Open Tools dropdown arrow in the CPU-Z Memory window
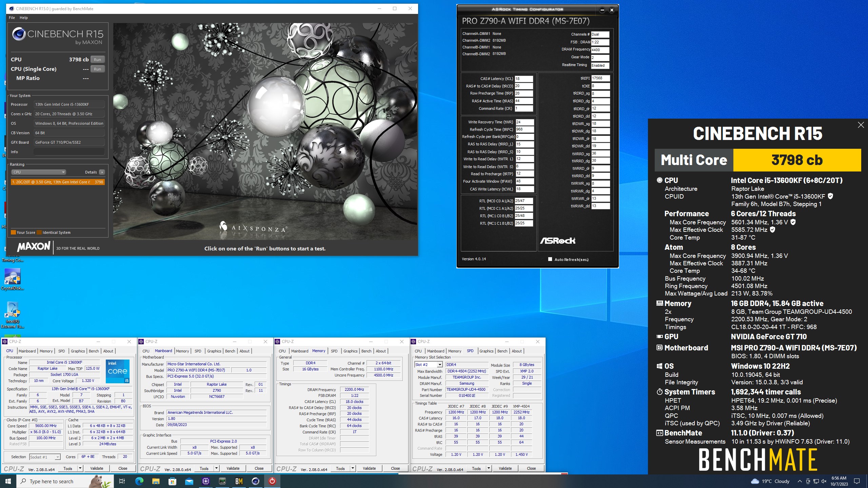This screenshot has height=488, width=868. point(353,468)
